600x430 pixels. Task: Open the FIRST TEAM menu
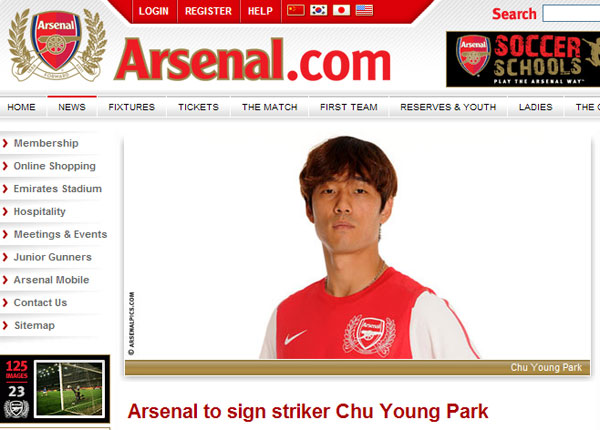point(349,107)
